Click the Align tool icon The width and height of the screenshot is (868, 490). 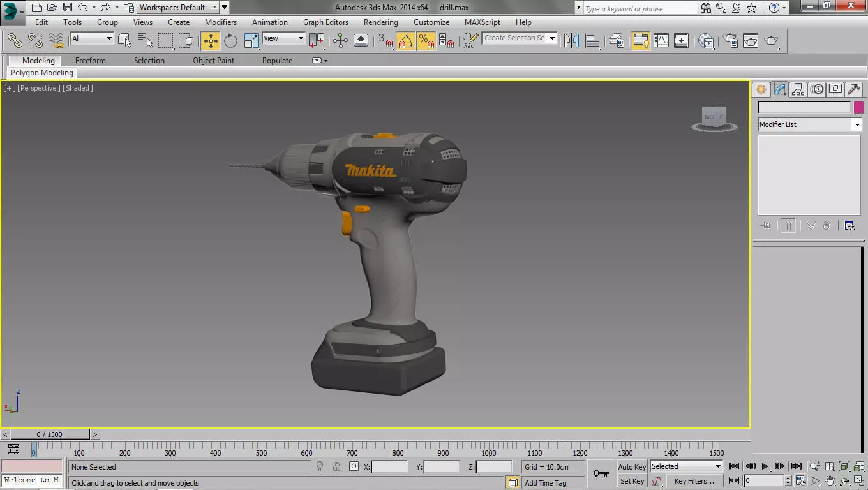click(592, 41)
